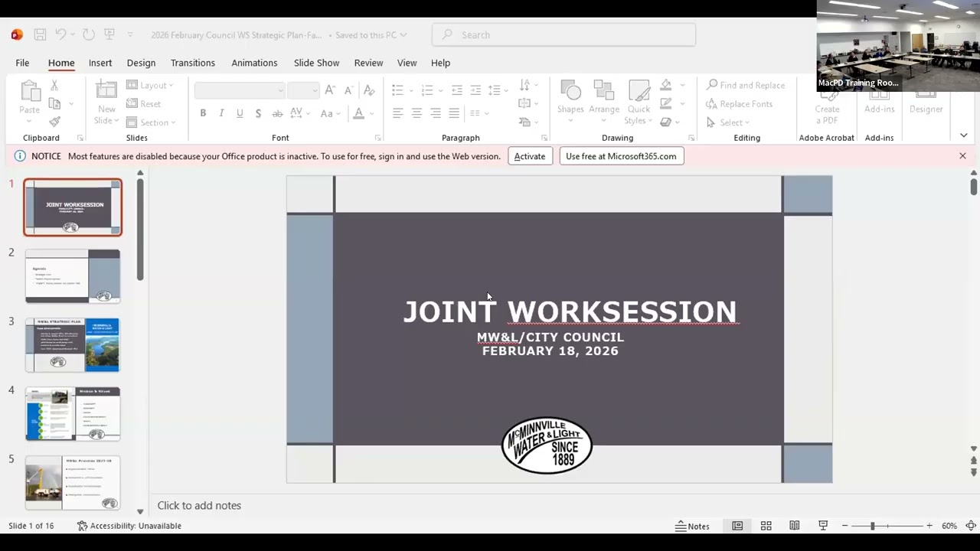The image size is (980, 551).
Task: Toggle Align Right paragraph alignment
Action: (x=436, y=113)
